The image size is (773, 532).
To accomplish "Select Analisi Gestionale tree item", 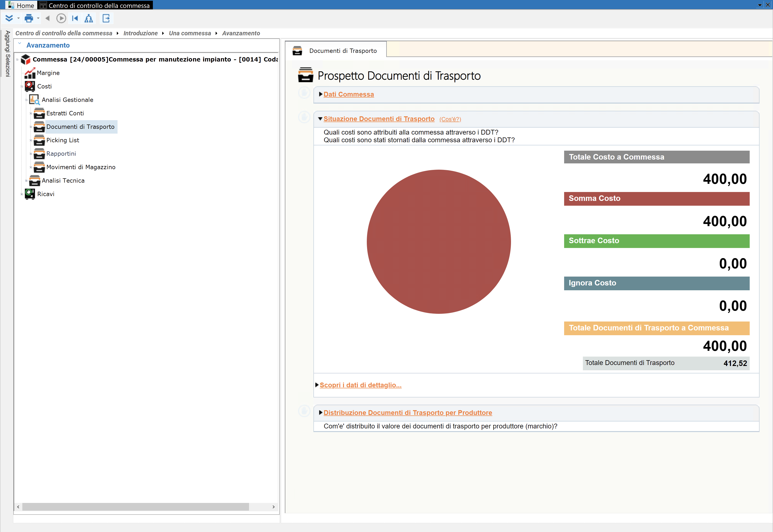I will [67, 100].
